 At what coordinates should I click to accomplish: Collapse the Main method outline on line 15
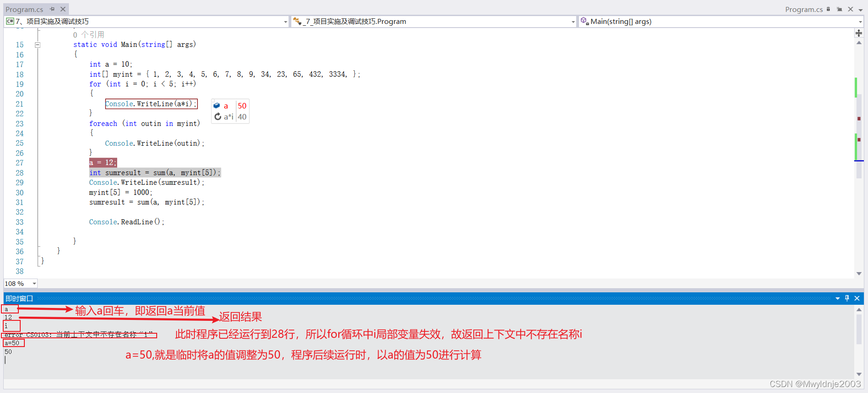click(x=38, y=45)
